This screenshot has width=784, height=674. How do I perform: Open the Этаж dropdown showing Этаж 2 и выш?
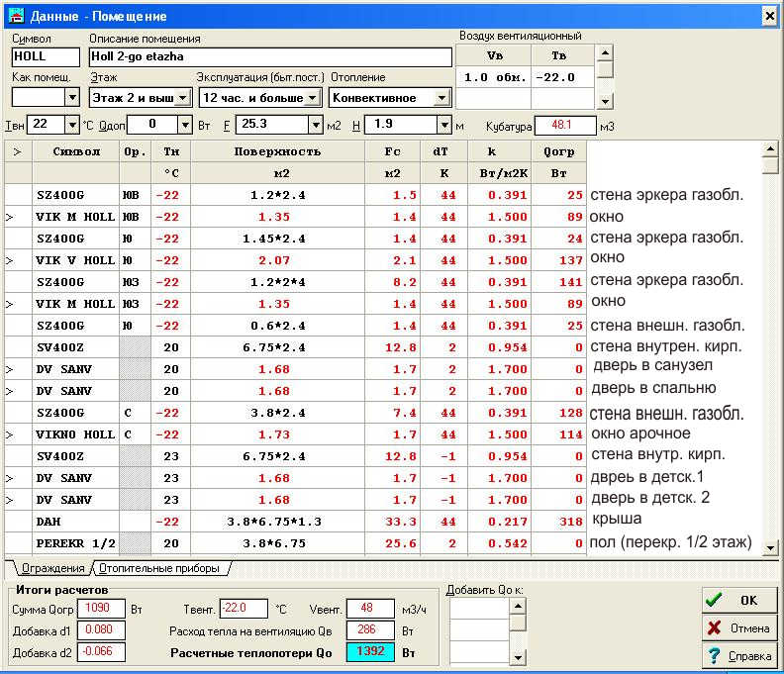[x=183, y=98]
